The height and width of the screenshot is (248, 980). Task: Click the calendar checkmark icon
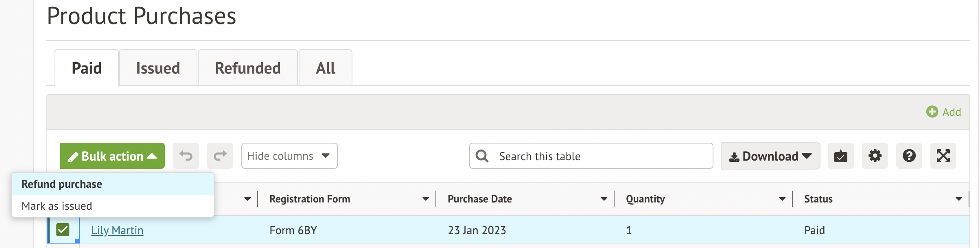click(840, 156)
